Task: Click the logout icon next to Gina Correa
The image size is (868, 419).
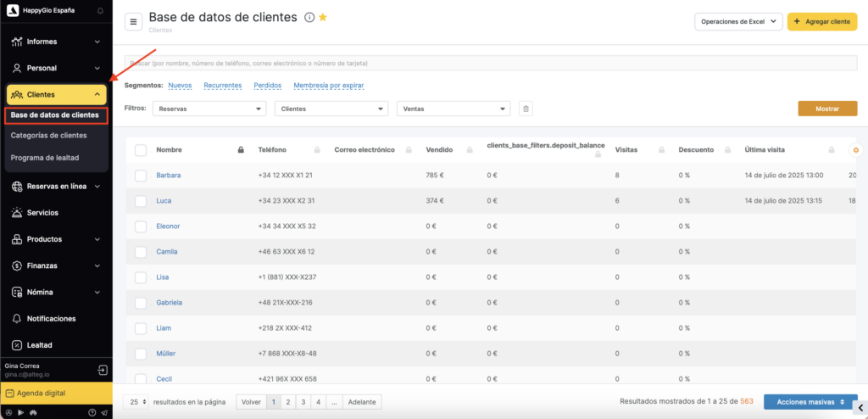Action: (102, 371)
